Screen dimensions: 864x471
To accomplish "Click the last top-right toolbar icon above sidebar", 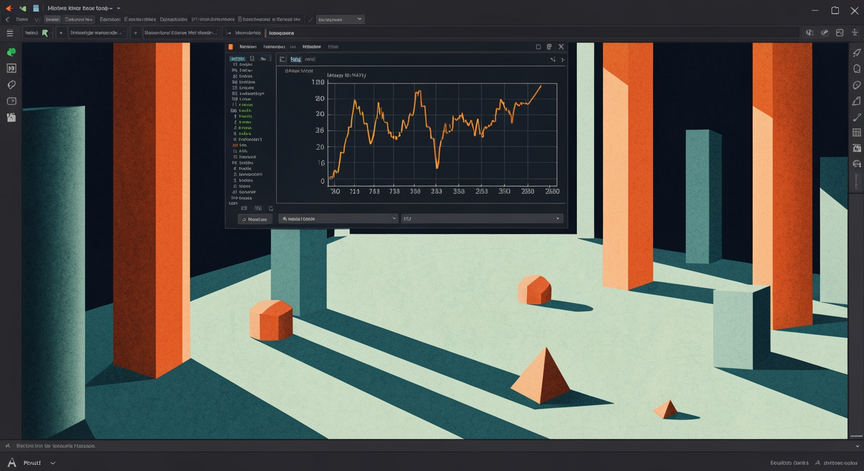I will click(855, 33).
